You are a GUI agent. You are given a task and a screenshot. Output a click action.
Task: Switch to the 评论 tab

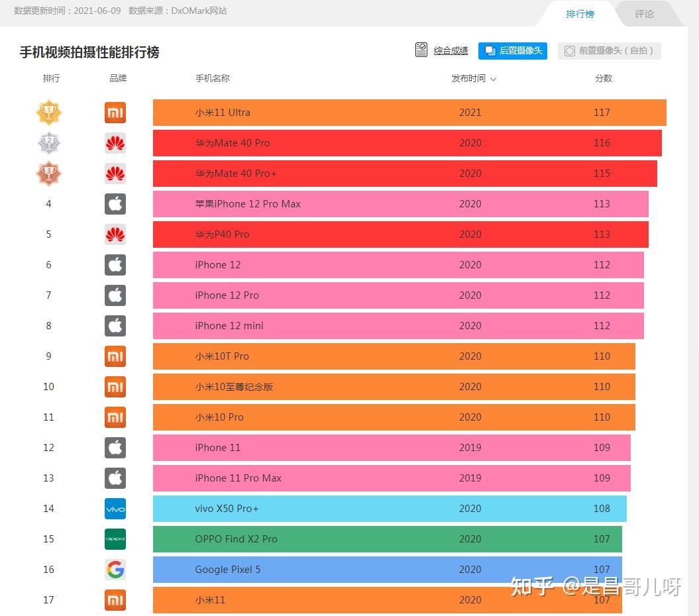pyautogui.click(x=644, y=14)
